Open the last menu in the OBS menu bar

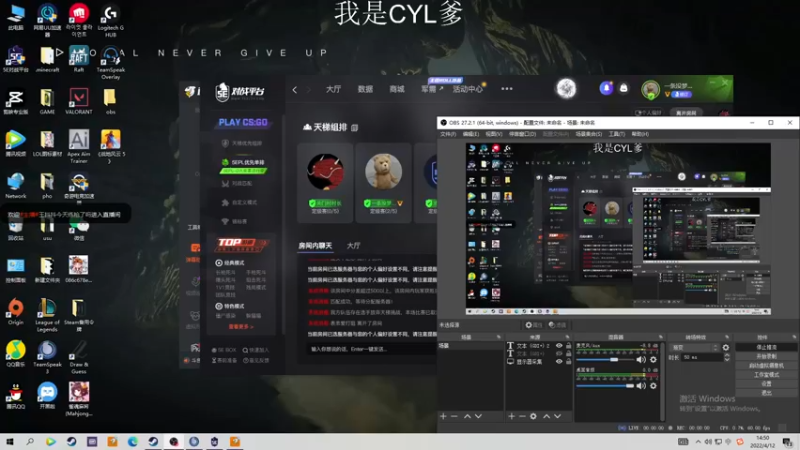[640, 134]
